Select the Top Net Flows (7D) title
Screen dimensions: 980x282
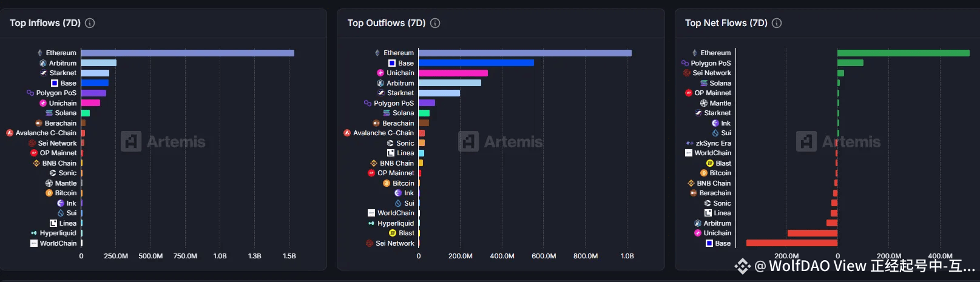coord(726,23)
